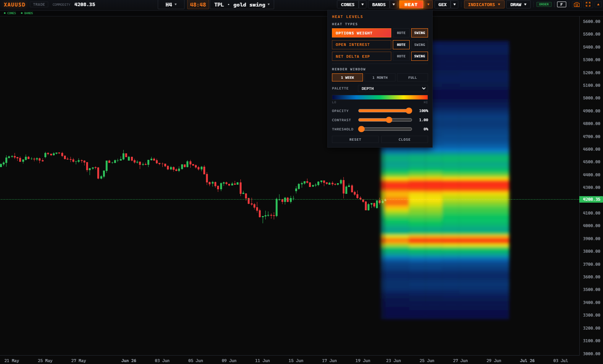Toggle the BANDS overlay button
Image resolution: width=603 pixels, height=364 pixels.
pos(379,5)
